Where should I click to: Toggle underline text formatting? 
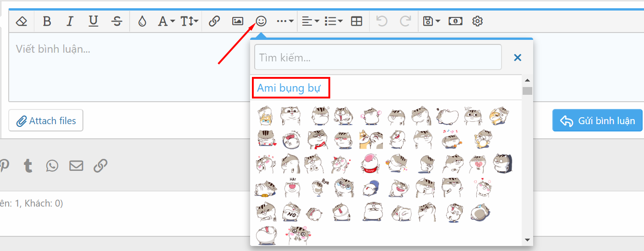[93, 21]
